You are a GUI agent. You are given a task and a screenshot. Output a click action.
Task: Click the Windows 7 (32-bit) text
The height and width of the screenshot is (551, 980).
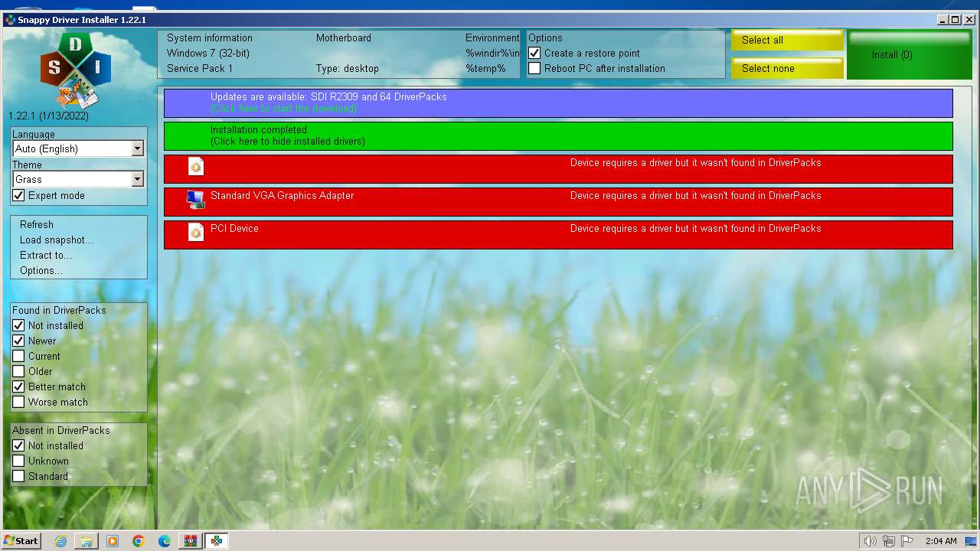coord(208,54)
